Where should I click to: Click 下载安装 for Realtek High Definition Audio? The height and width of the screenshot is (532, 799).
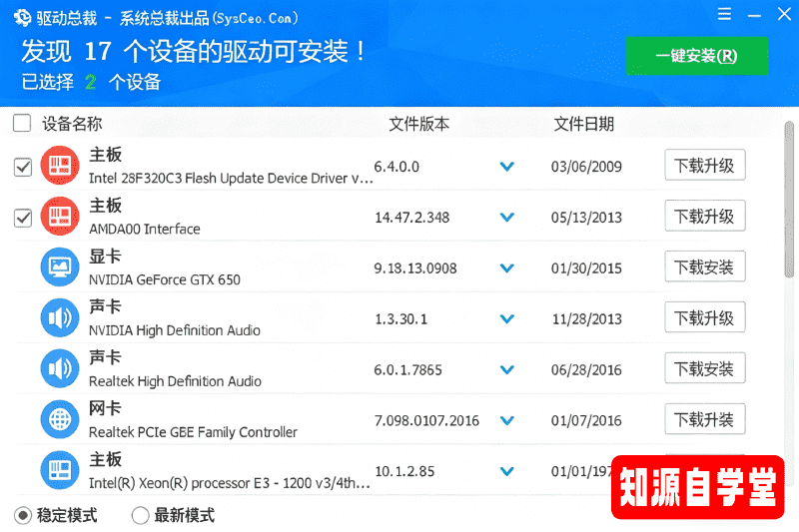point(705,368)
